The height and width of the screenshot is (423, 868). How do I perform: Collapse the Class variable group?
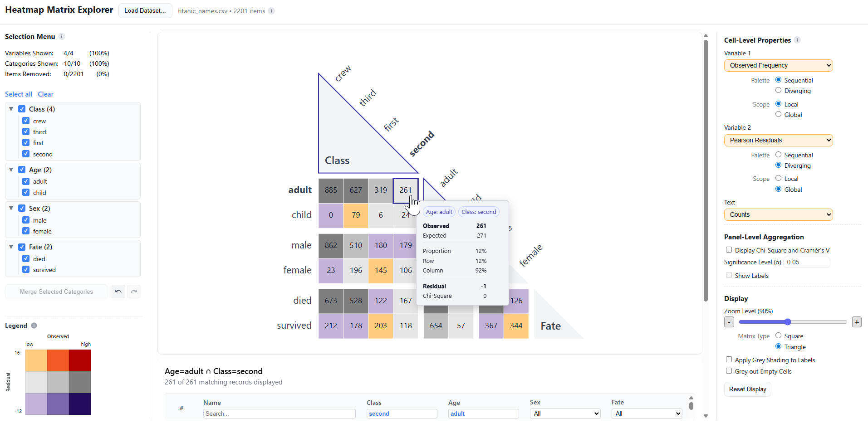[x=11, y=109]
